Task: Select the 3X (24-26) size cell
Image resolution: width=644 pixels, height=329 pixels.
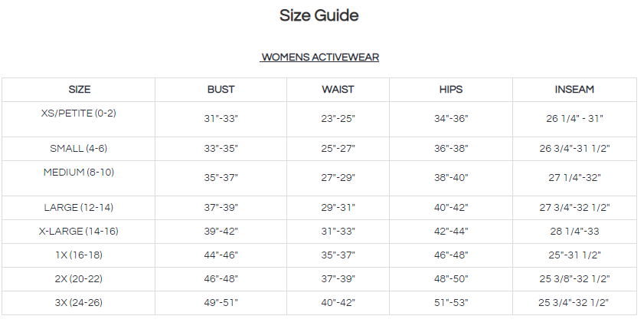Action: [x=79, y=303]
